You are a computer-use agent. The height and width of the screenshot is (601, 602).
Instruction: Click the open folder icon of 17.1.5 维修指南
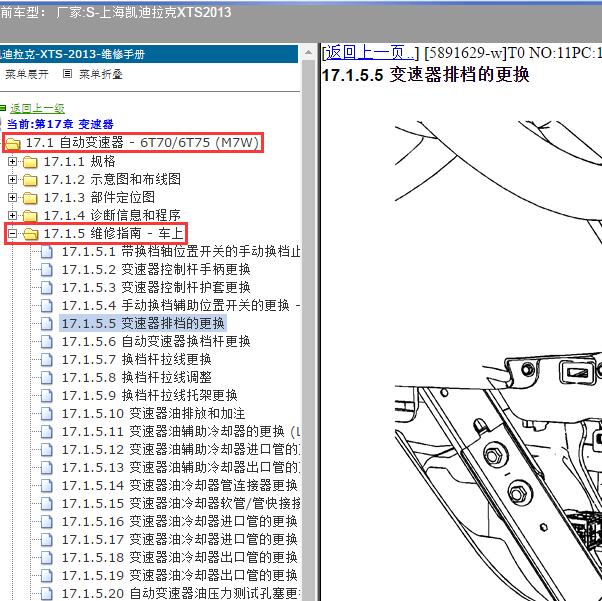click(x=30, y=233)
